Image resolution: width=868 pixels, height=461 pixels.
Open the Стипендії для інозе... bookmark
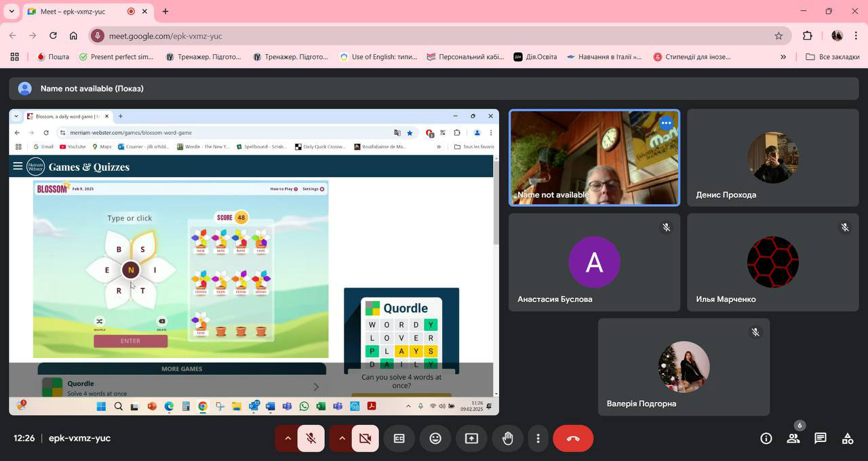click(692, 57)
